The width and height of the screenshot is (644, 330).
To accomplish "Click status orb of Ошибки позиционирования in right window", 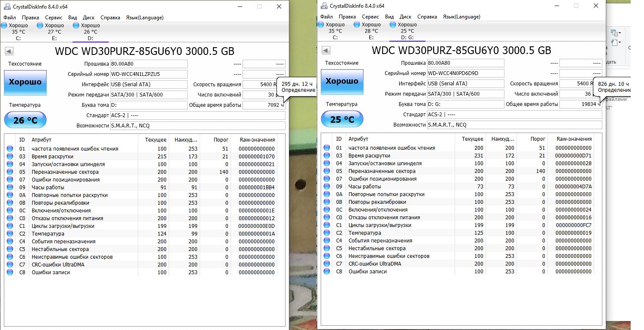I will [x=327, y=179].
